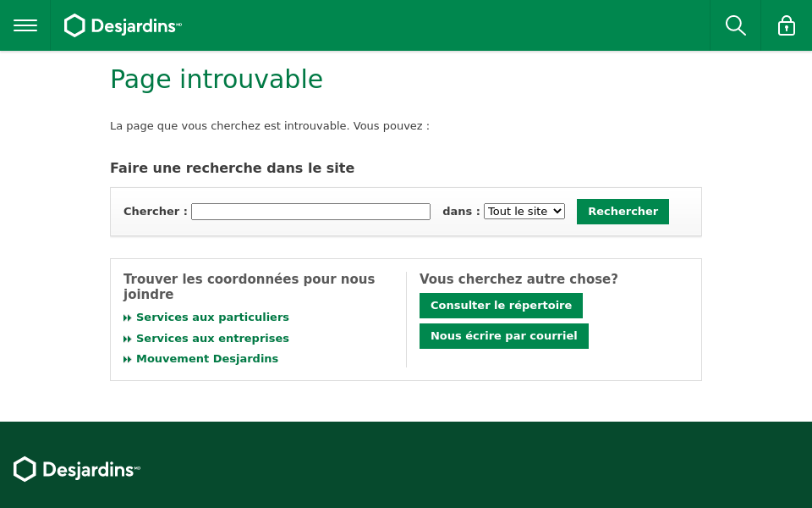Screen dimensions: 812x508
Task: Click the arrow icon beside Mouvement Desjardins
Action: (x=128, y=359)
